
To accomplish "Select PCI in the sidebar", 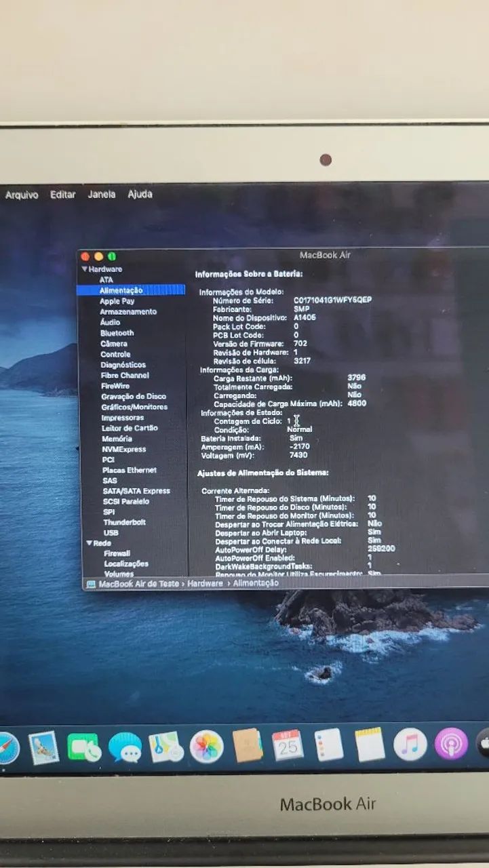I will pos(109,460).
